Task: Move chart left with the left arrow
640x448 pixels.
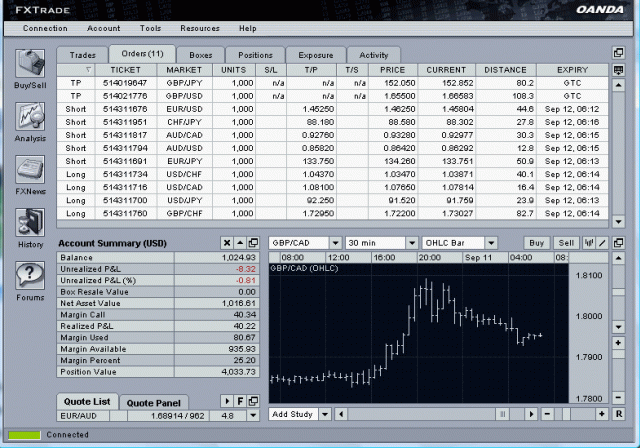Action: (x=341, y=415)
